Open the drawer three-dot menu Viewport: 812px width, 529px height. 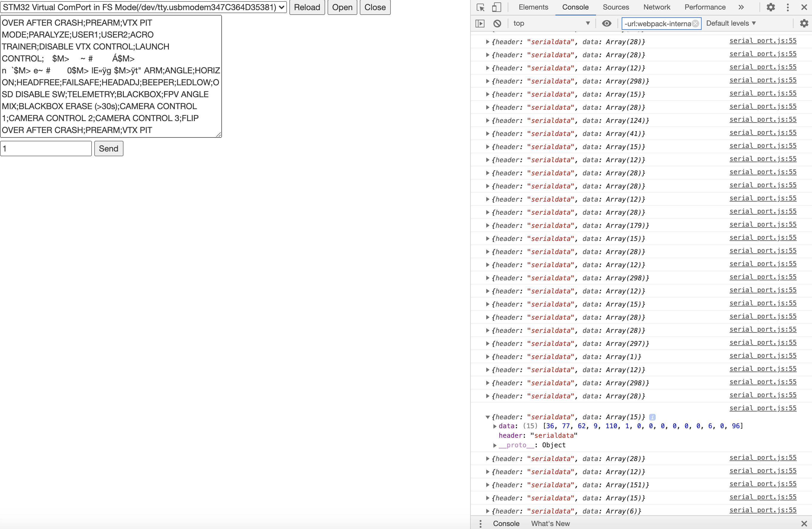[x=480, y=524]
